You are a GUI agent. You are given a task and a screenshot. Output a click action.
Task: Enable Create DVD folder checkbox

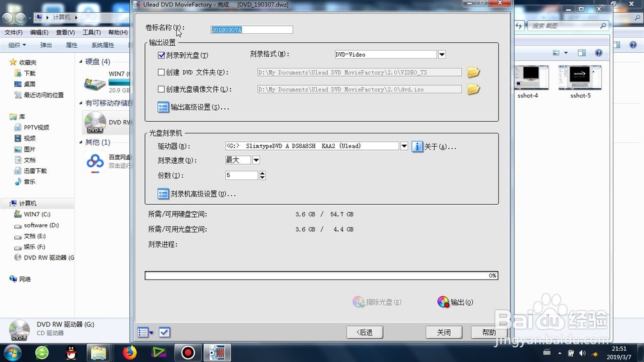pos(162,72)
